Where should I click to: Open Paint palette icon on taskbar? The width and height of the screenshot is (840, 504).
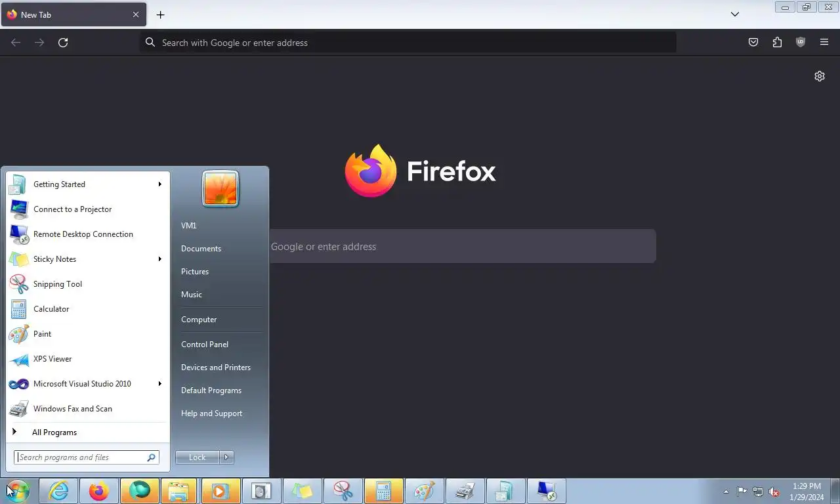[x=425, y=491]
